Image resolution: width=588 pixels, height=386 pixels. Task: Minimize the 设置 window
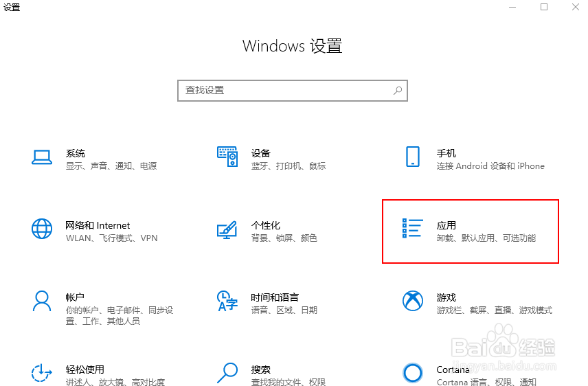tap(512, 7)
